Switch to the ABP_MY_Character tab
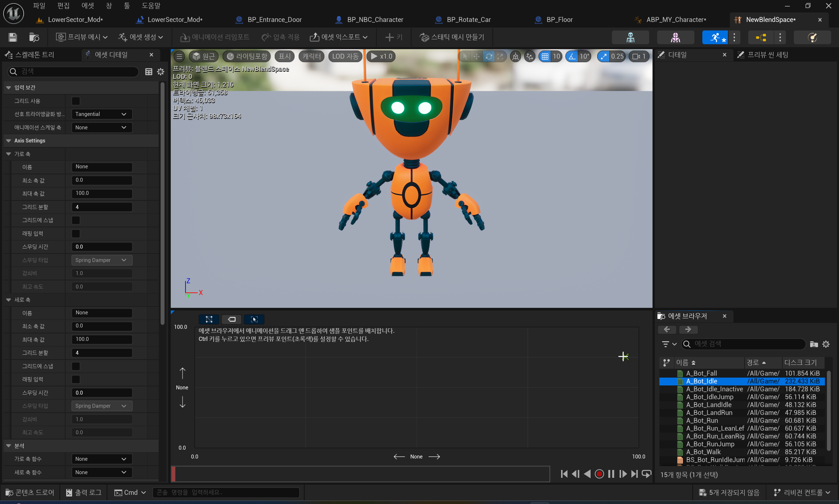Screen dimensions: 839x504 [675, 20]
